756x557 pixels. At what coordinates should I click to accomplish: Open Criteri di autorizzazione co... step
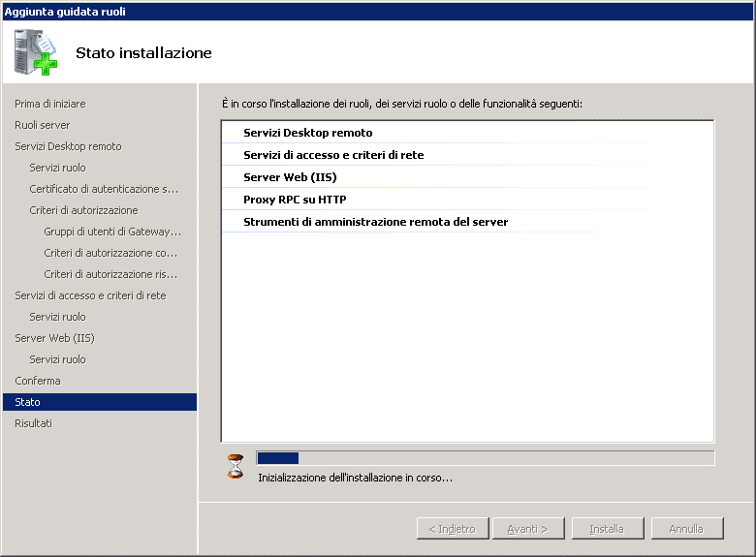coord(110,253)
